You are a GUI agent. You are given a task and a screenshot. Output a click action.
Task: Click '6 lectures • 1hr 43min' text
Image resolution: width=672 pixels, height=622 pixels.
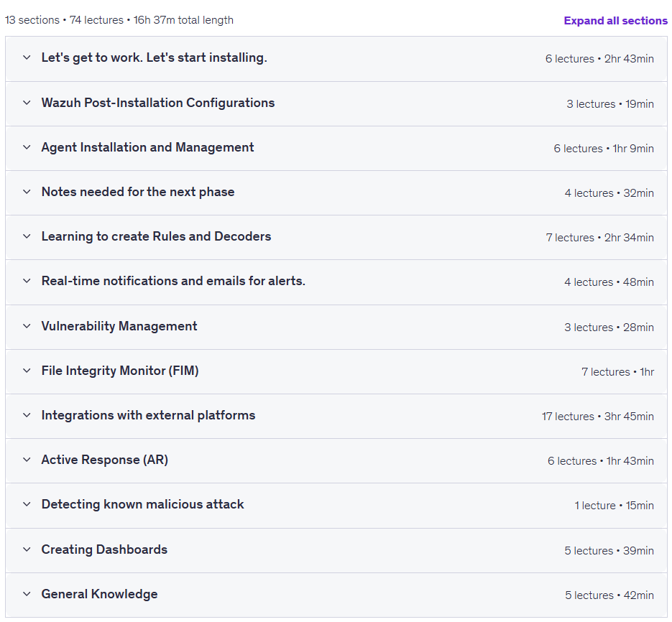coord(601,461)
